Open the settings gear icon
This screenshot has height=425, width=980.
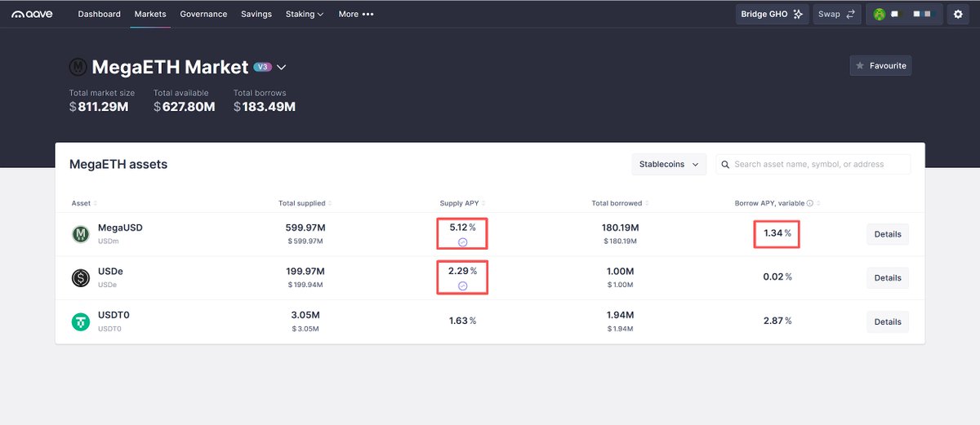point(959,14)
